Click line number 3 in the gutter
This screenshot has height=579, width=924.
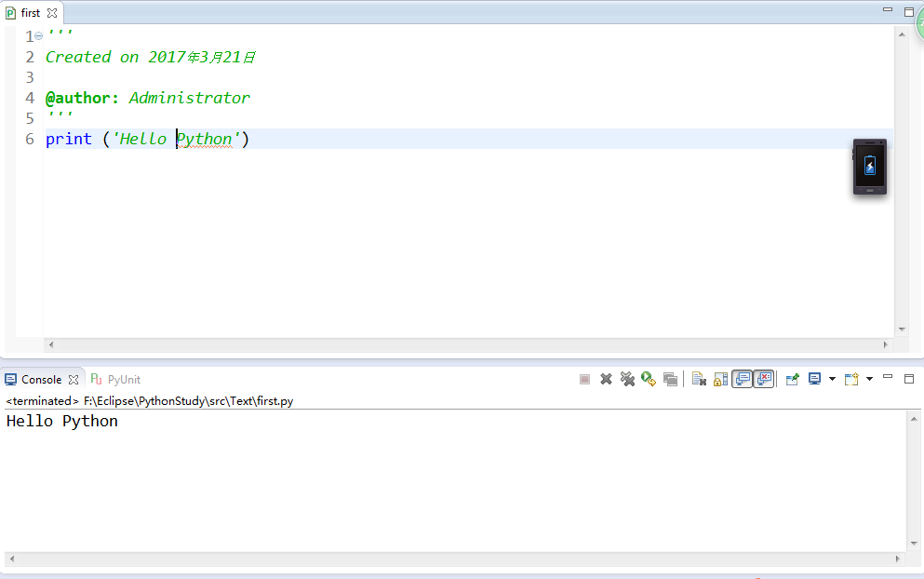[x=30, y=77]
